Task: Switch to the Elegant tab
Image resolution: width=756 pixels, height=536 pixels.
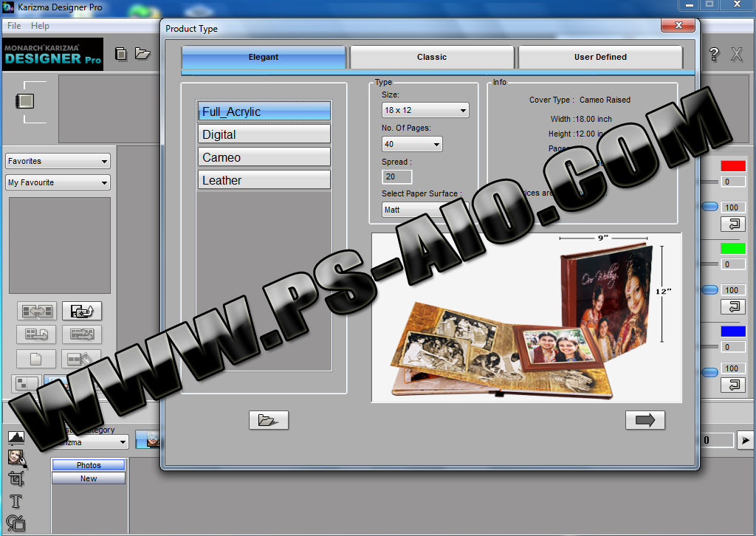Action: [264, 57]
